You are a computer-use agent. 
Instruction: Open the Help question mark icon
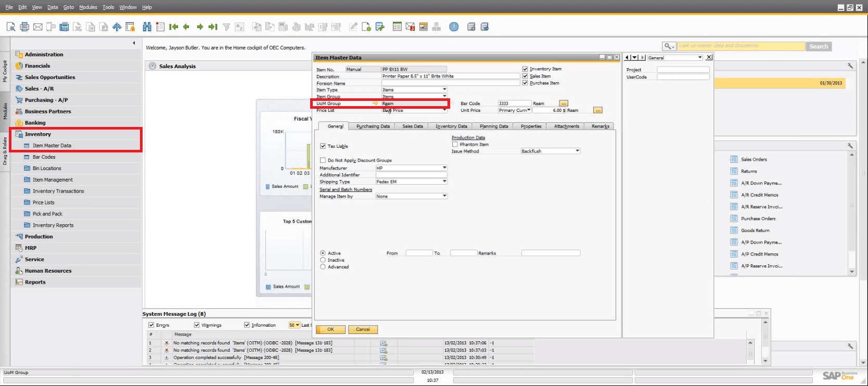pyautogui.click(x=454, y=27)
